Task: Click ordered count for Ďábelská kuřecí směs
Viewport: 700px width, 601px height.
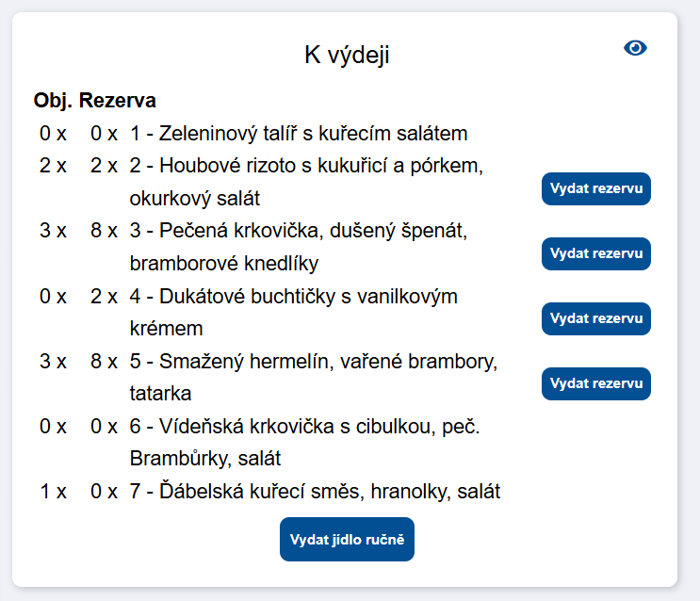Action: [53, 492]
